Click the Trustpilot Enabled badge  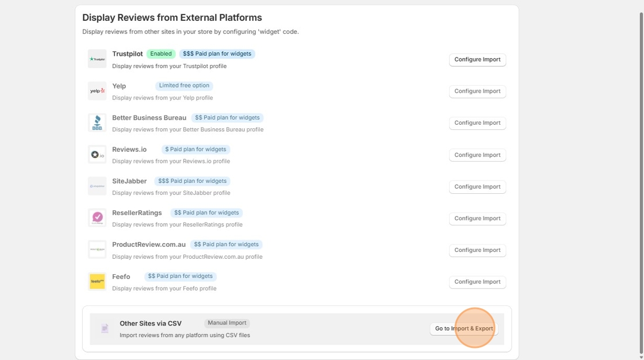tap(161, 54)
